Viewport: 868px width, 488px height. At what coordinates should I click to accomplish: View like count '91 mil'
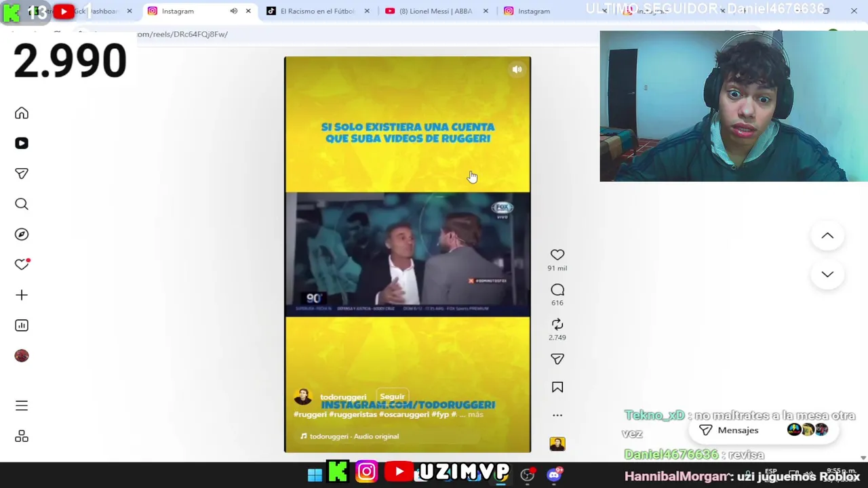[x=557, y=268]
